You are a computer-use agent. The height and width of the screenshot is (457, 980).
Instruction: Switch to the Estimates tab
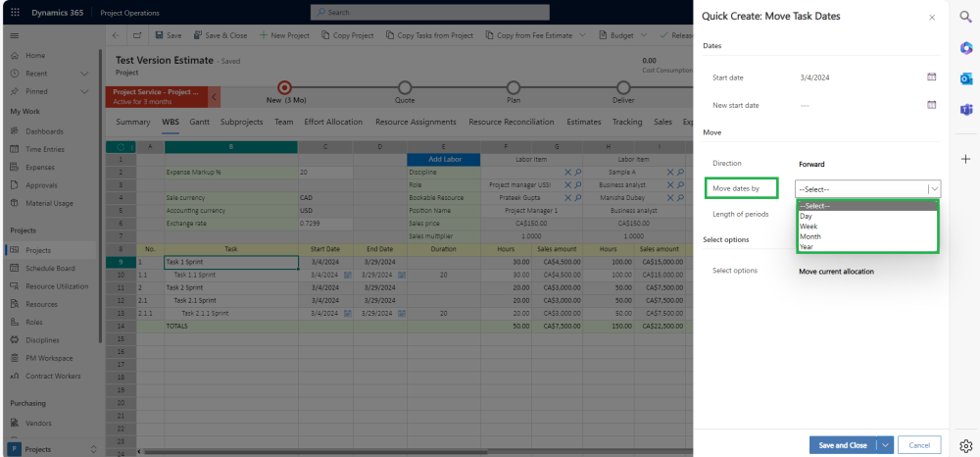point(584,122)
